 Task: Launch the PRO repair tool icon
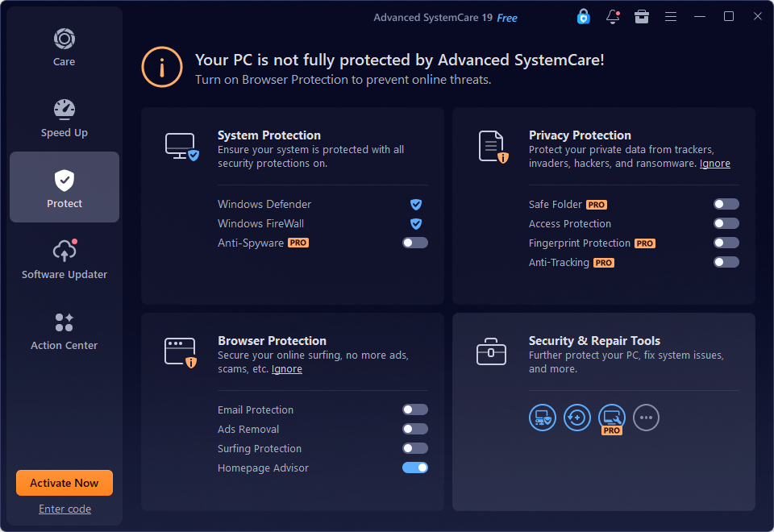[x=612, y=418]
